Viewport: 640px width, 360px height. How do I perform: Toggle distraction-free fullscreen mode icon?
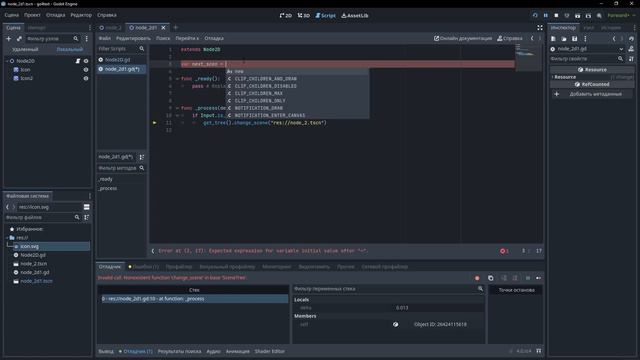pyautogui.click(x=540, y=28)
